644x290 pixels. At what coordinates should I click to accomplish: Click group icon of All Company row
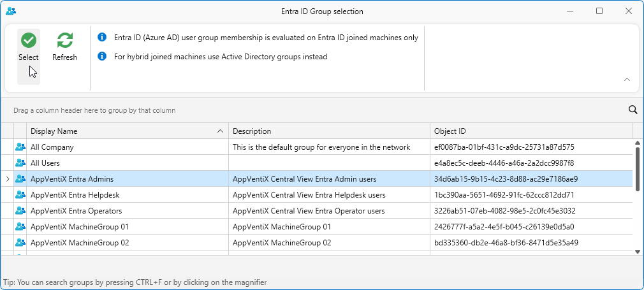(x=20, y=147)
